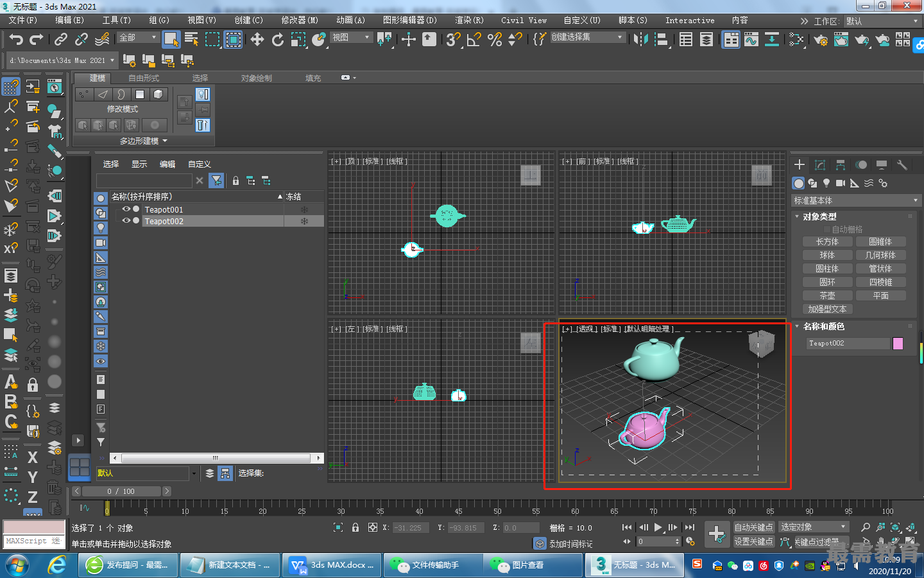Screen dimensions: 924x578
Task: Toggle freeze for Teapot001 snowflake
Action: [304, 209]
